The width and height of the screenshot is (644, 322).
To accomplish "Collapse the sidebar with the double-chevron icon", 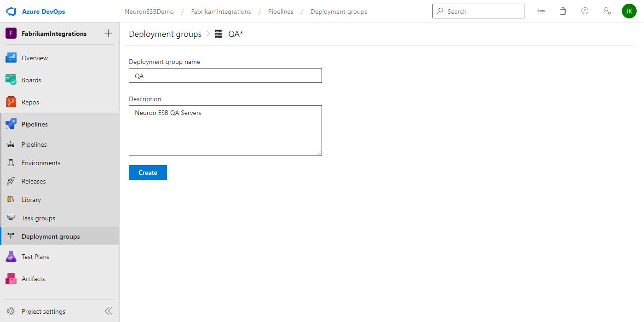I will (x=109, y=311).
